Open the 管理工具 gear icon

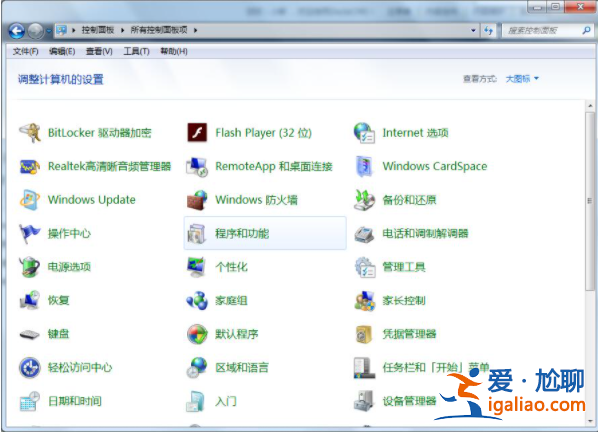[x=365, y=267]
